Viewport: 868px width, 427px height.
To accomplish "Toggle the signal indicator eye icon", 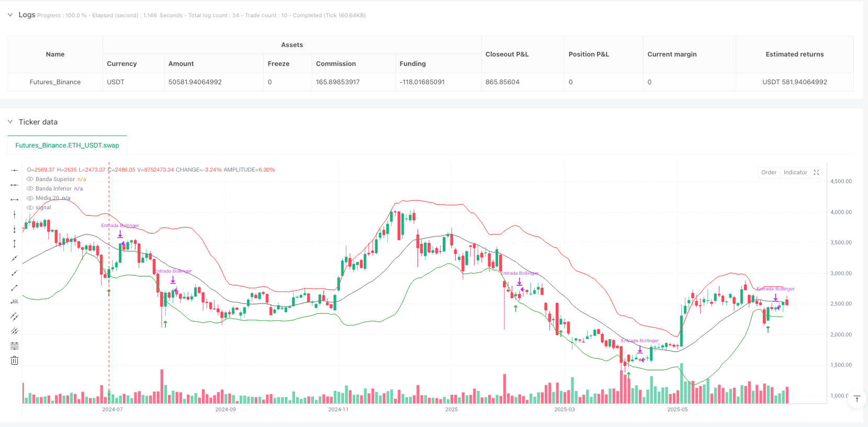I will click(30, 208).
